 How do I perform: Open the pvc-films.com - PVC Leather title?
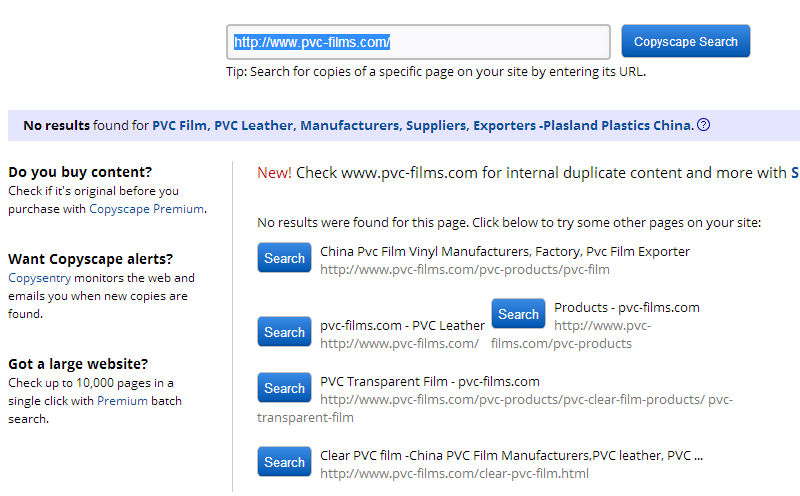402,326
